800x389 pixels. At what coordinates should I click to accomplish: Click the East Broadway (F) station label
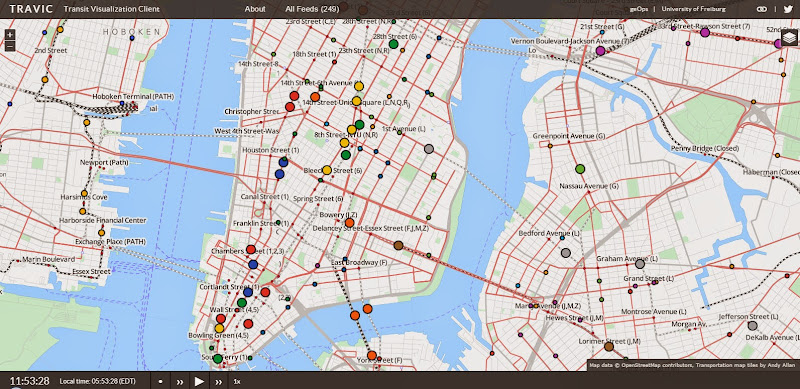359,262
